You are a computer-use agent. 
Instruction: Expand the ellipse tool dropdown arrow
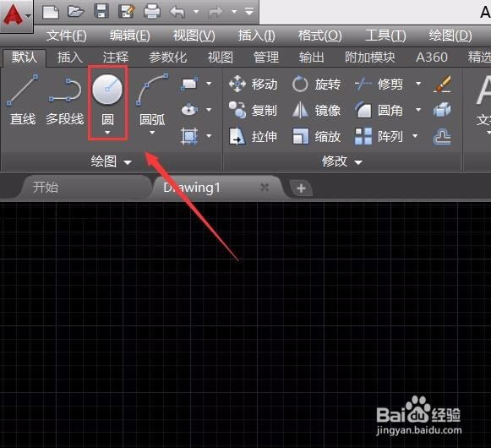[209, 110]
